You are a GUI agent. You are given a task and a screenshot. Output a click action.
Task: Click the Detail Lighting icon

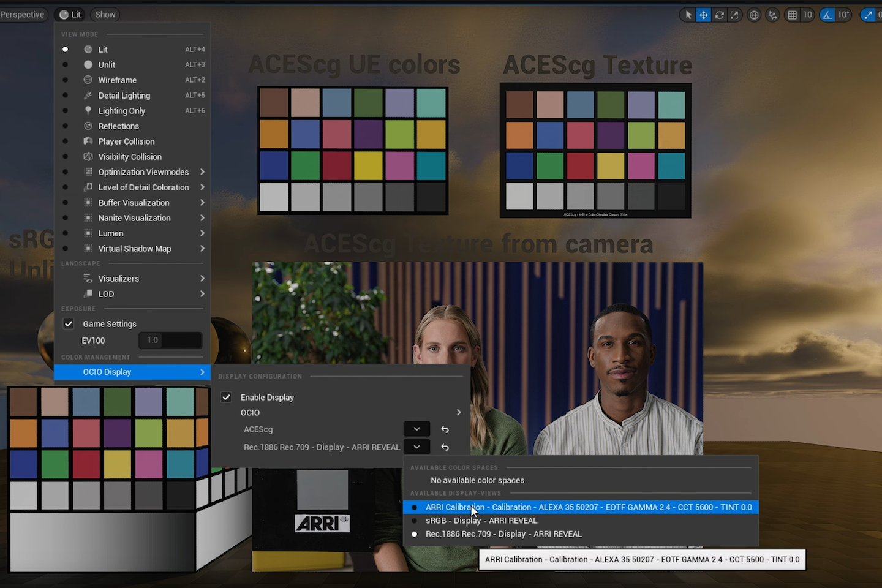[88, 96]
